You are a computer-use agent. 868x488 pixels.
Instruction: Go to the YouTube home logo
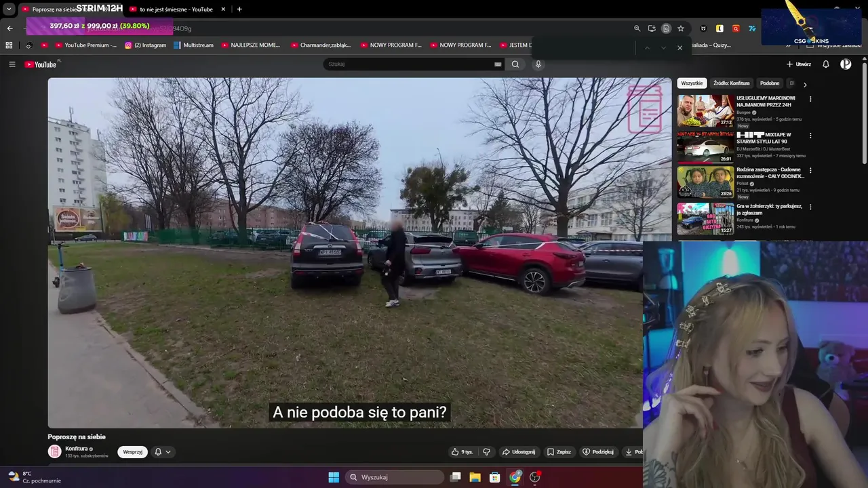pos(41,64)
